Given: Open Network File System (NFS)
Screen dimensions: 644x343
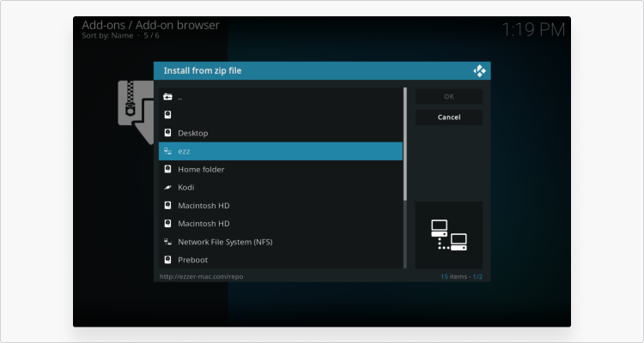Looking at the screenshot, I should (281, 242).
